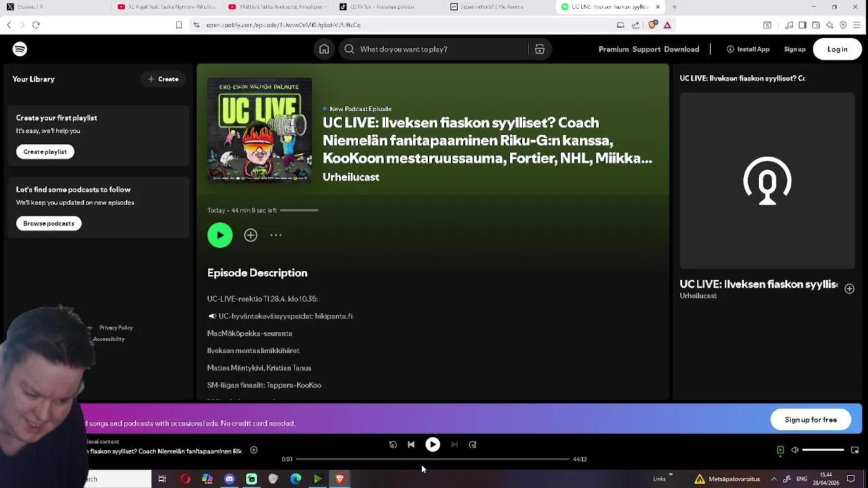868x488 pixels.
Task: Click Create in Your Library
Action: pos(163,79)
